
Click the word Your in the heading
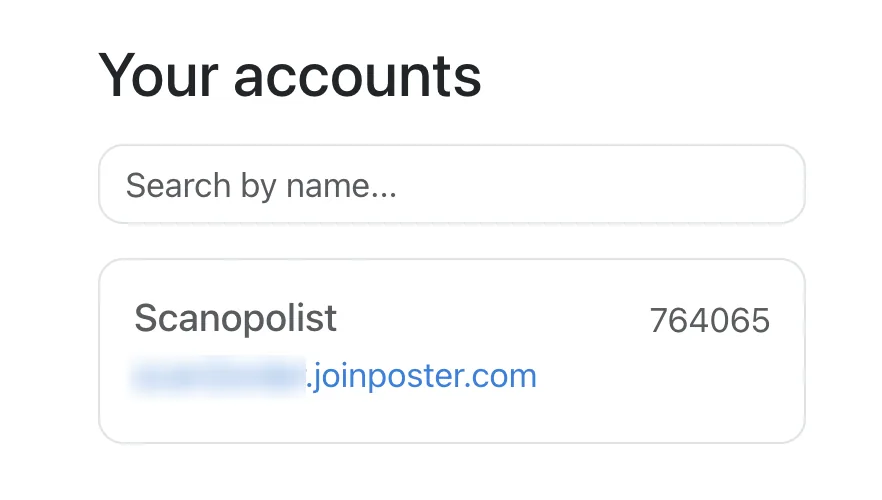point(159,75)
